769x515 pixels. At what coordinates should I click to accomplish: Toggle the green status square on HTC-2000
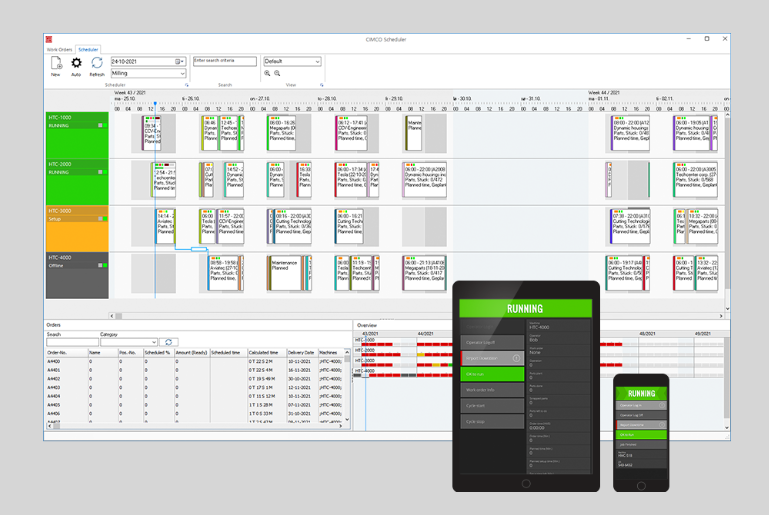point(105,172)
